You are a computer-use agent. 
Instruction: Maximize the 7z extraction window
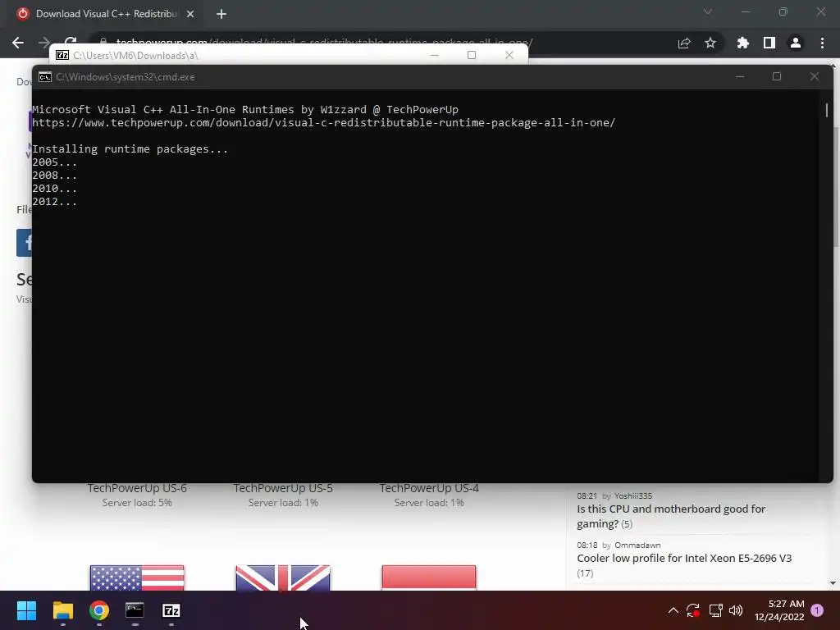coord(472,55)
